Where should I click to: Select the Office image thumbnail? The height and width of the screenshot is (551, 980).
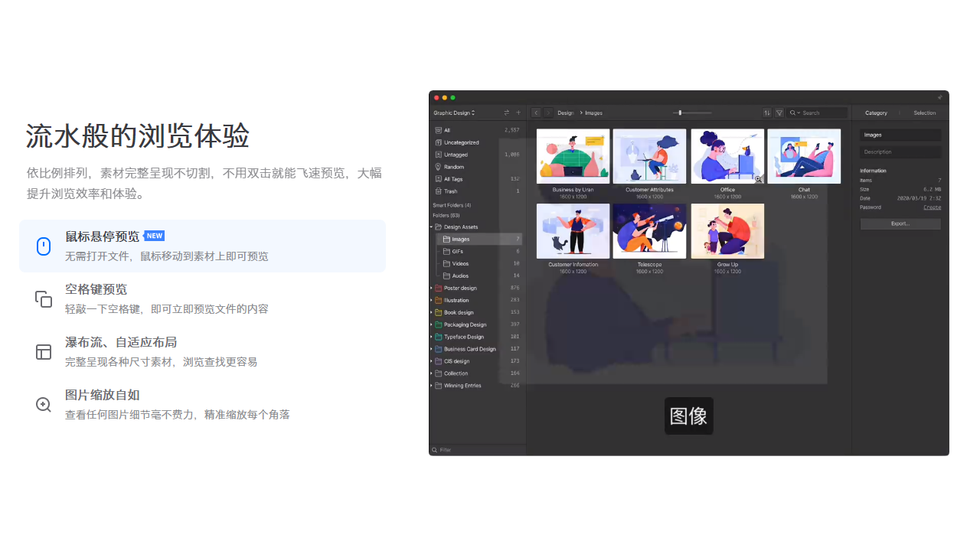pos(727,156)
